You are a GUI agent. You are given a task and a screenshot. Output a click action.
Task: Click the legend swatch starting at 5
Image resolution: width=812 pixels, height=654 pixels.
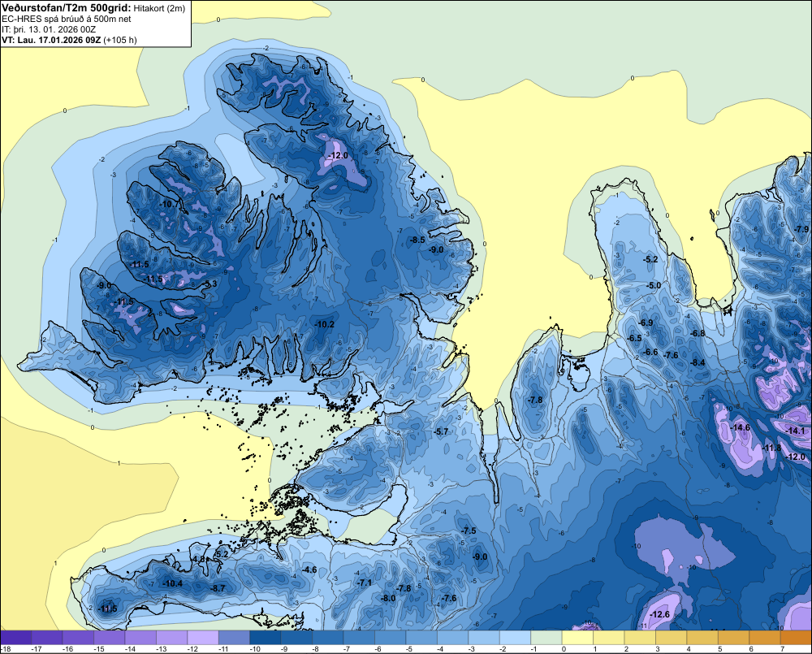coord(733,637)
